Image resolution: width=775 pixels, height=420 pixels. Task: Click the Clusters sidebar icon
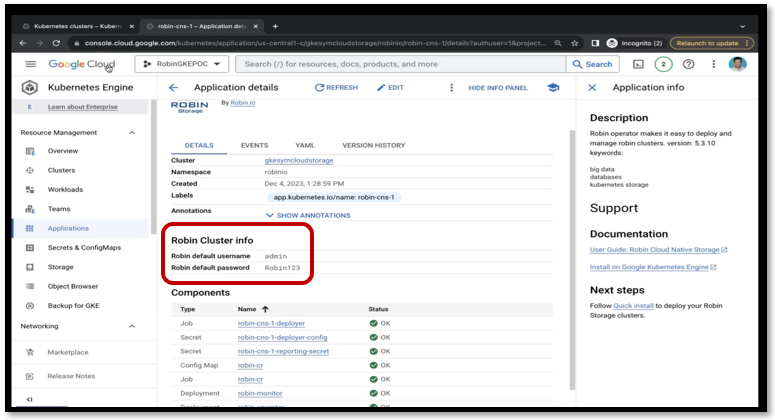(x=30, y=170)
